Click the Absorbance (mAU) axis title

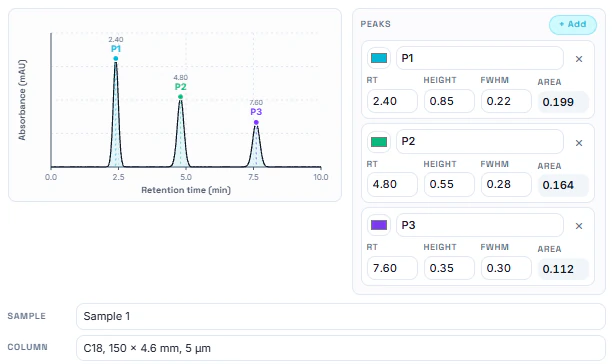coord(22,100)
